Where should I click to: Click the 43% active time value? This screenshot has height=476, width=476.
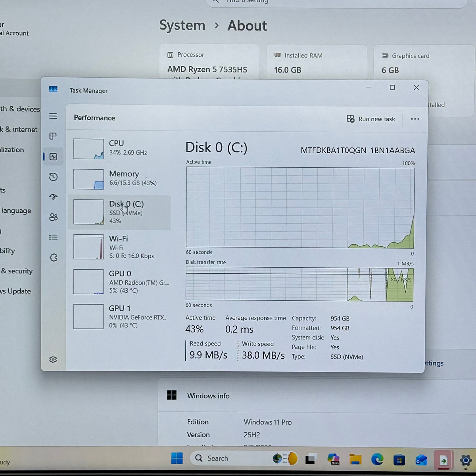tap(194, 329)
